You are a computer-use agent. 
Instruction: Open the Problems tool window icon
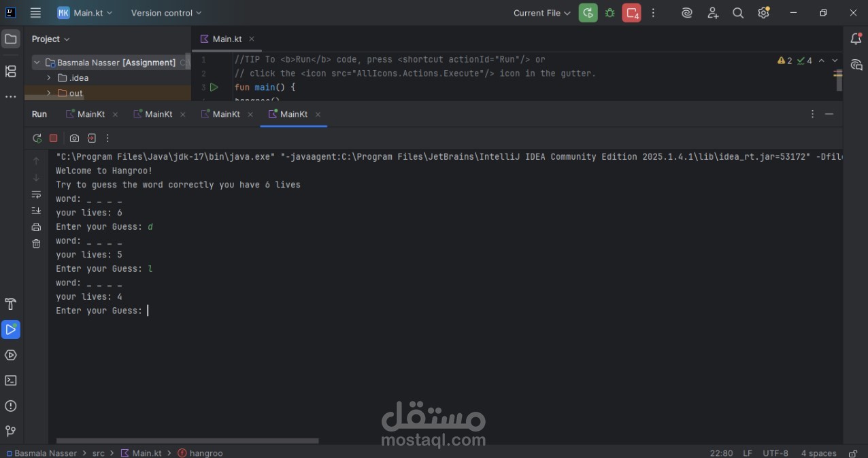tap(10, 406)
